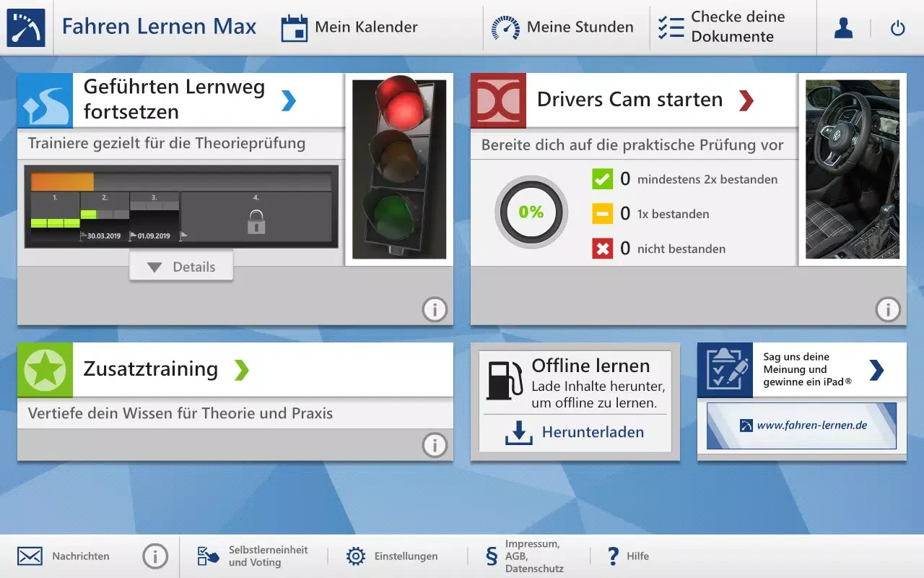
Task: Click the Herunterladen button
Action: coord(575,432)
